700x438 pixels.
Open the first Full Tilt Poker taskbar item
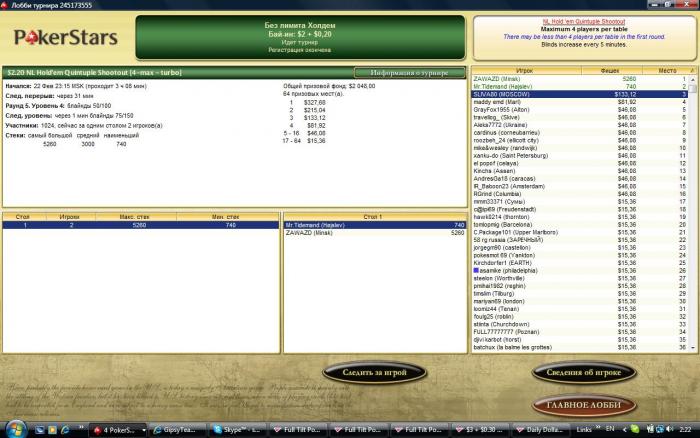pos(298,430)
